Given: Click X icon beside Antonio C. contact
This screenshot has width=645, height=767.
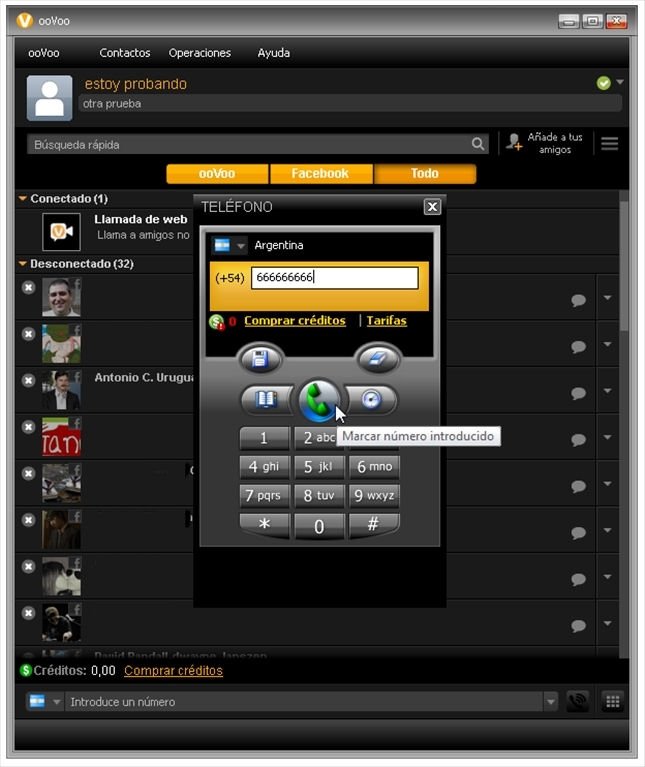Looking at the screenshot, I should tap(29, 381).
